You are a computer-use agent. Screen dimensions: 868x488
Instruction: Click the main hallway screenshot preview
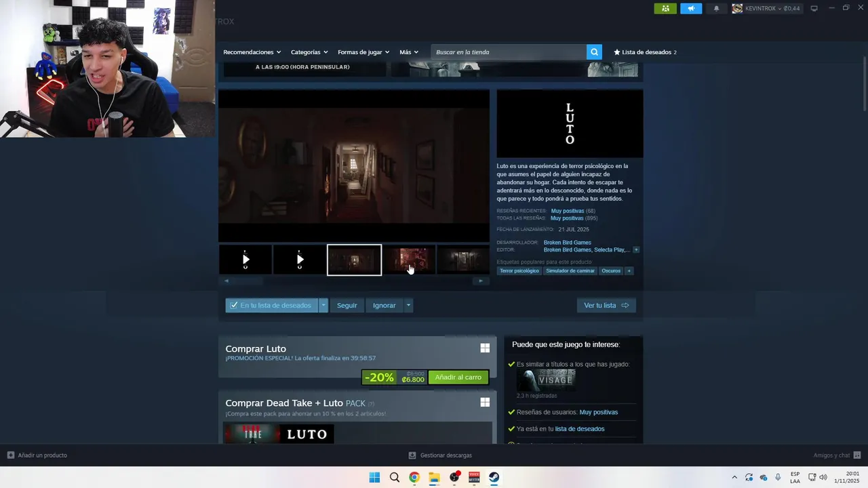353,166
